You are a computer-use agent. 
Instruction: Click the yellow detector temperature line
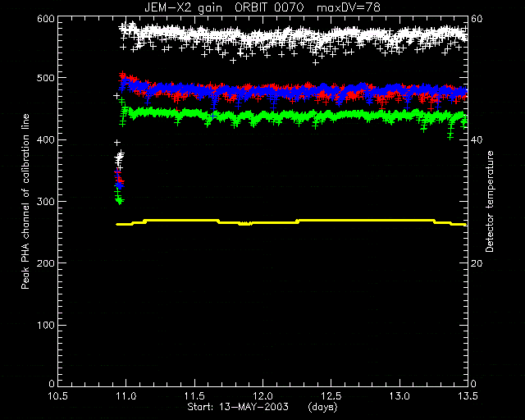[x=291, y=222]
